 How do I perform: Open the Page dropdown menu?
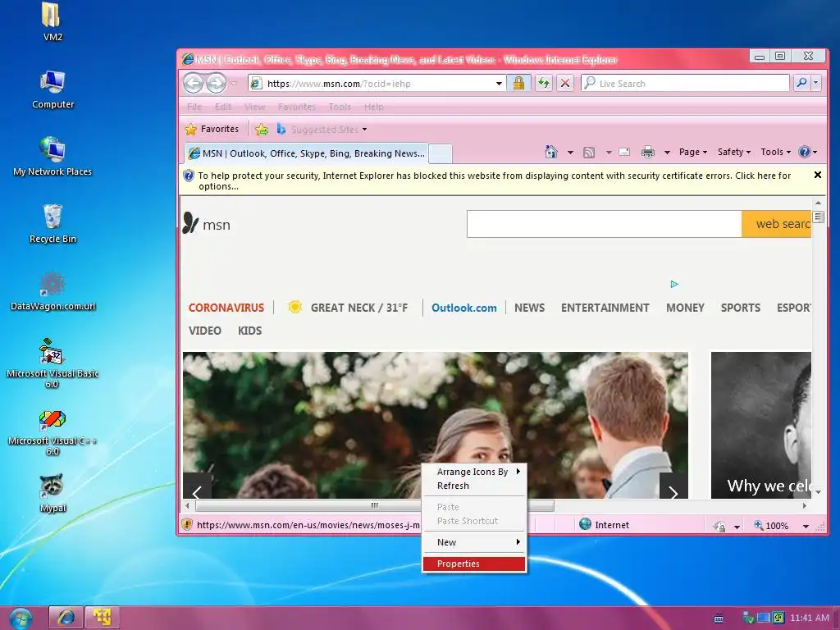click(692, 152)
